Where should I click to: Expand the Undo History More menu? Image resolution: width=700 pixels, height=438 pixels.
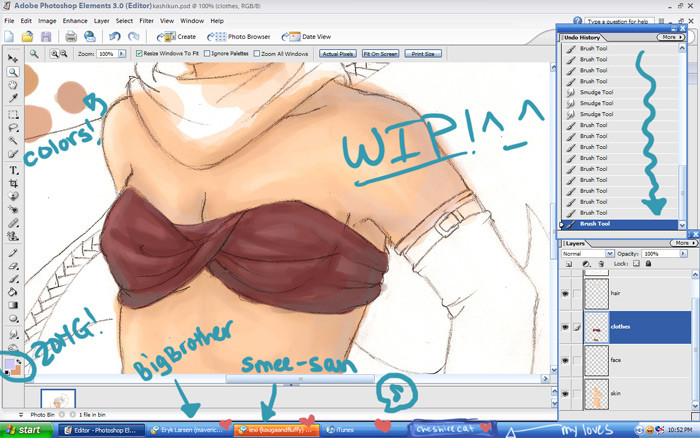click(x=672, y=37)
